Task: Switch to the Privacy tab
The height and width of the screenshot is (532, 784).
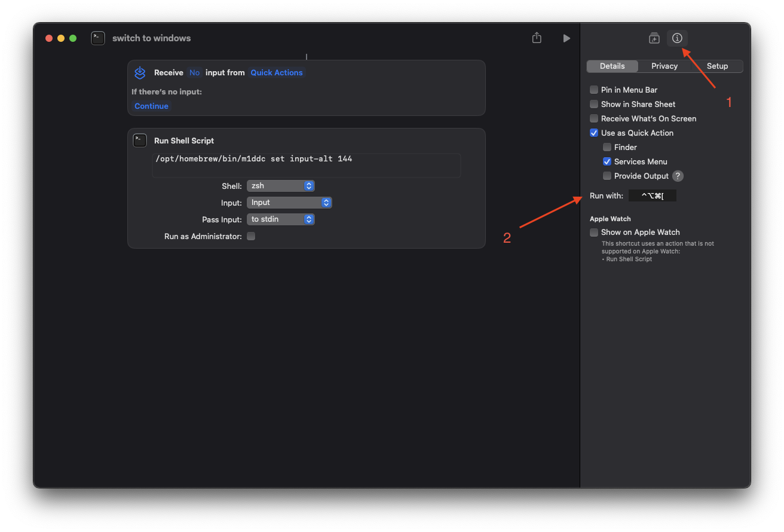Action: [664, 66]
